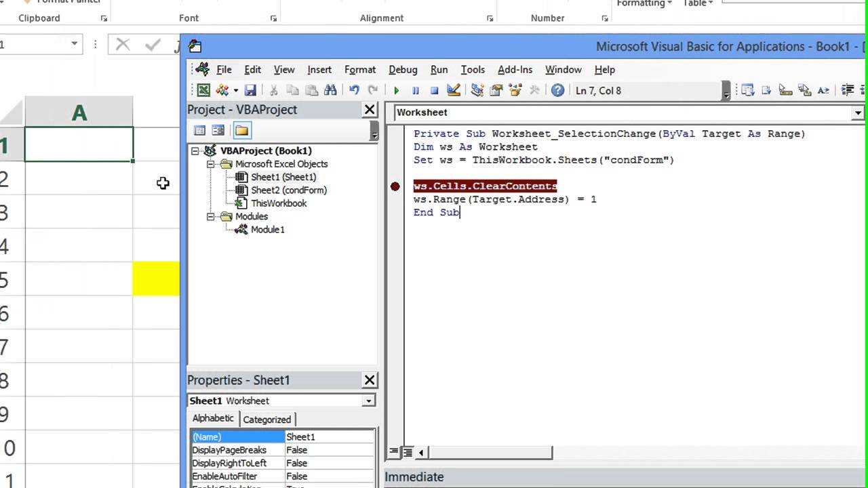The width and height of the screenshot is (868, 488).
Task: Click the Break (pause) toolbar icon
Action: pyautogui.click(x=415, y=90)
